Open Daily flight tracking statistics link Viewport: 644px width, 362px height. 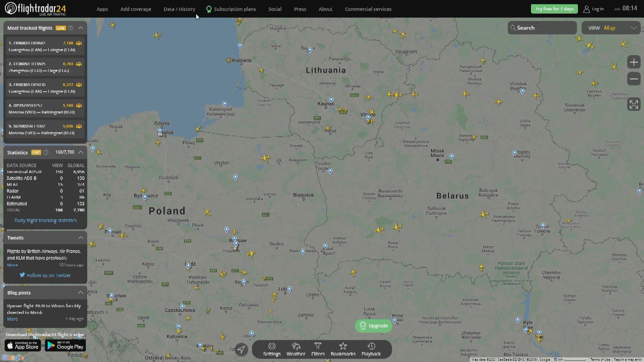coord(46,221)
